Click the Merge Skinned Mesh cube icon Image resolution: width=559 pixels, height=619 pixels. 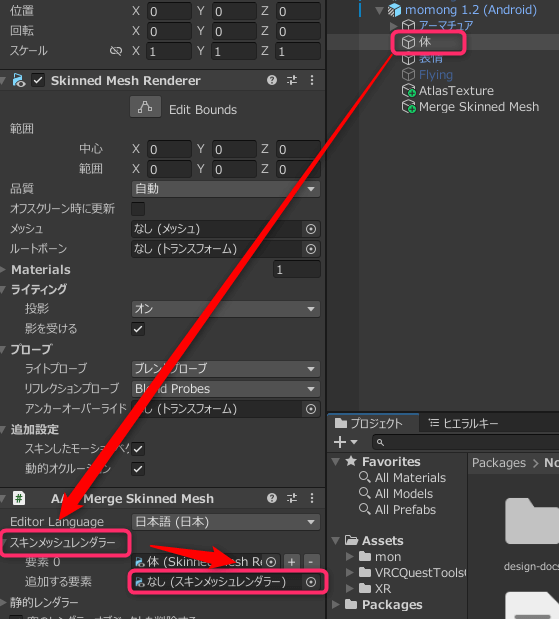tap(409, 107)
